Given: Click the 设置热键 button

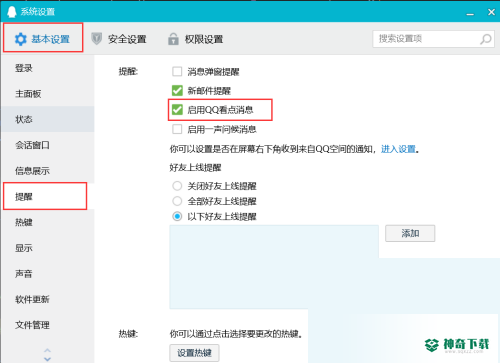Looking at the screenshot, I should click(x=194, y=353).
